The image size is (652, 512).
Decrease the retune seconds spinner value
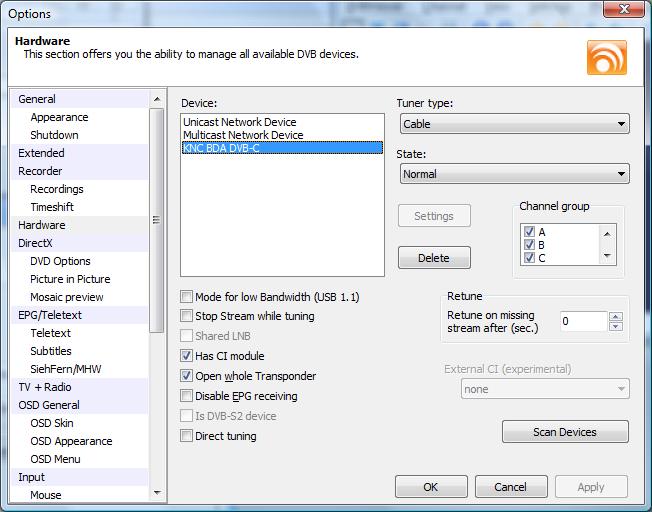tap(616, 327)
